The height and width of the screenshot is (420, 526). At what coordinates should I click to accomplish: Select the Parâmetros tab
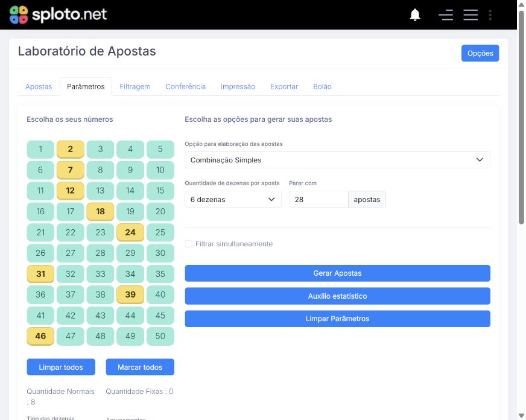[86, 86]
